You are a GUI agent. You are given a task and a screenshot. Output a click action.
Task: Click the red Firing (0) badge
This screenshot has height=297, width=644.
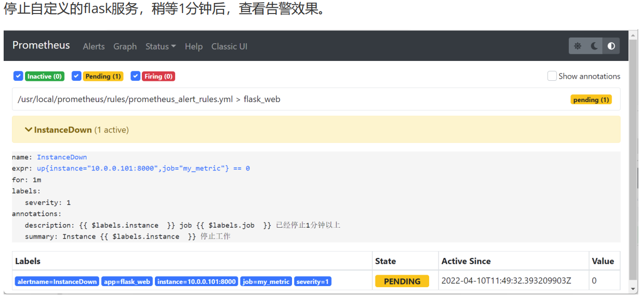[x=159, y=76]
